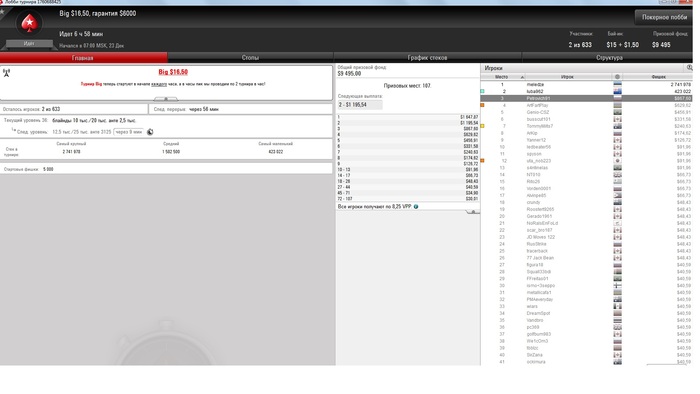Click the green marker beside luba962

[482, 91]
